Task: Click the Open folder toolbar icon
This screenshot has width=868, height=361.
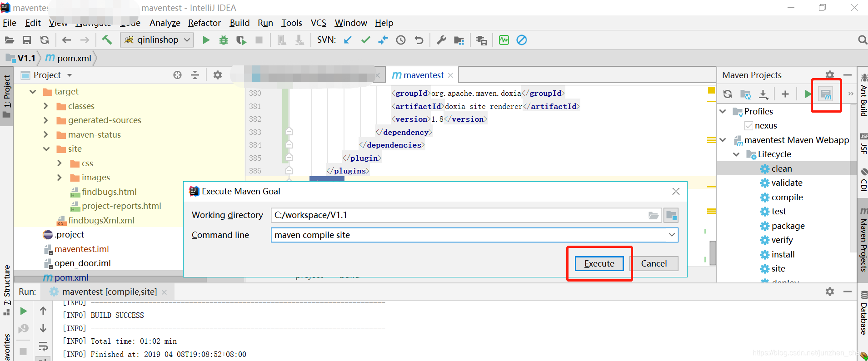Action: [9, 40]
